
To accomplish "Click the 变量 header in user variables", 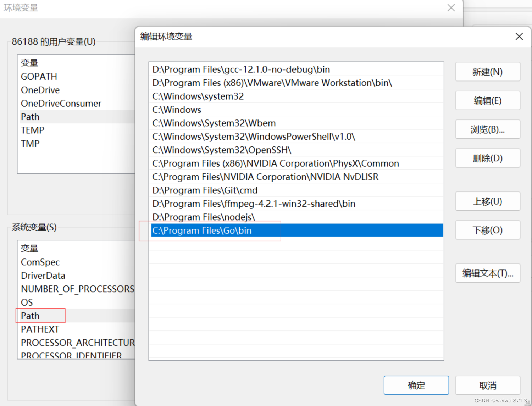I will [x=29, y=63].
